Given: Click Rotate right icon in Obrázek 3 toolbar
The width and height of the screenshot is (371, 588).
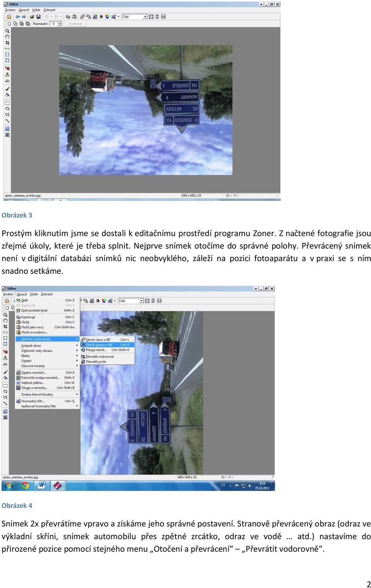Looking at the screenshot, I should pyautogui.click(x=88, y=17).
